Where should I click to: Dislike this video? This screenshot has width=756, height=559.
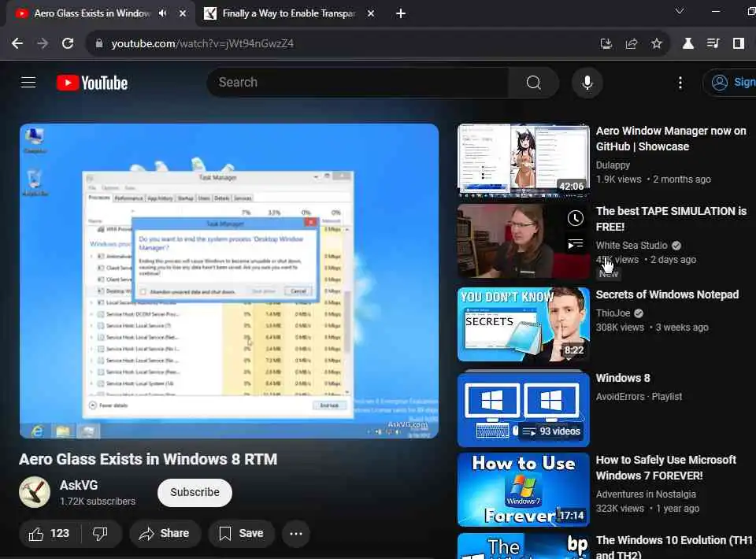[100, 534]
